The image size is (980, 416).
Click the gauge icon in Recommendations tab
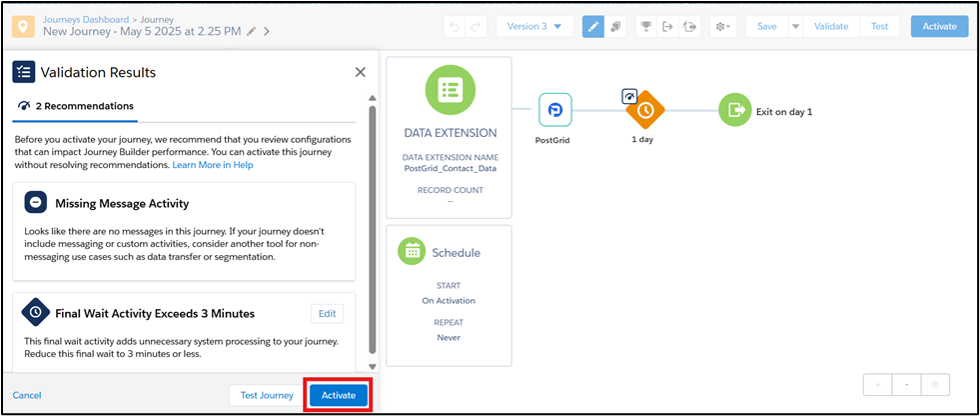pos(23,106)
